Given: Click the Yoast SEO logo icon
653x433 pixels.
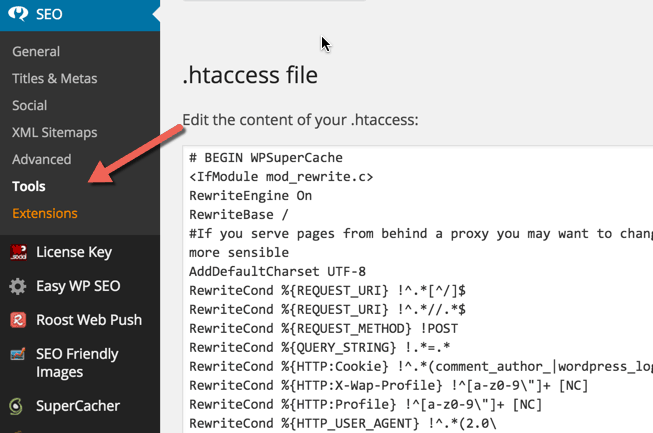Looking at the screenshot, I should point(18,14).
